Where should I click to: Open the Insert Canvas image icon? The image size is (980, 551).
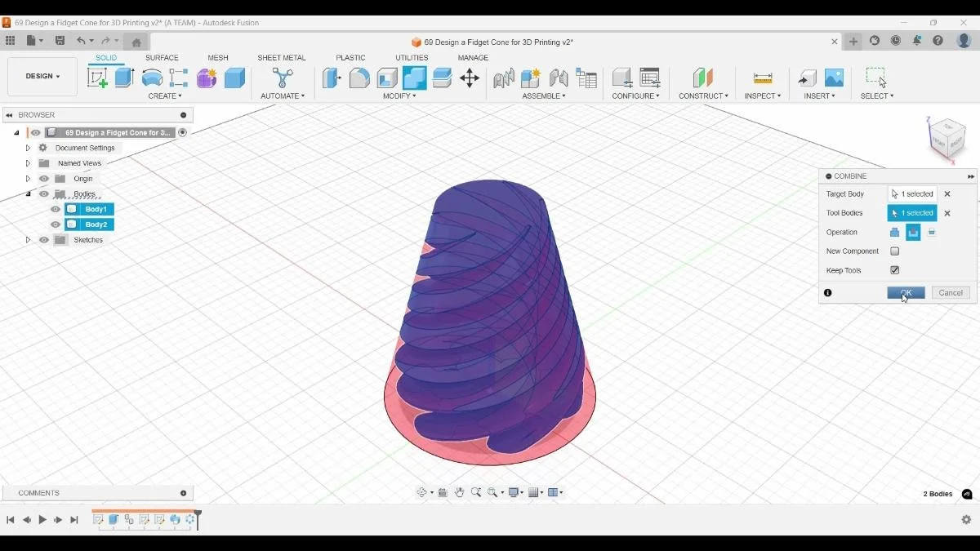tap(834, 78)
